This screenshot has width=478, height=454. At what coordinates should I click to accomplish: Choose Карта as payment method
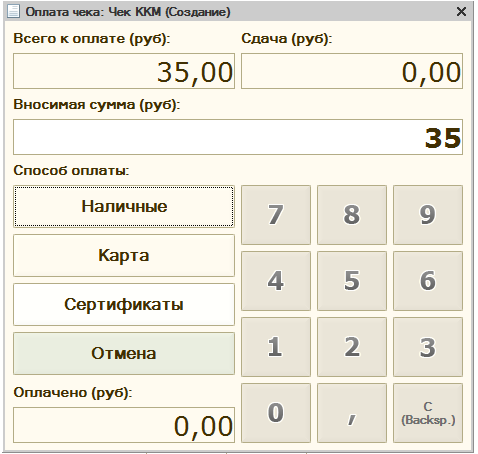point(124,255)
